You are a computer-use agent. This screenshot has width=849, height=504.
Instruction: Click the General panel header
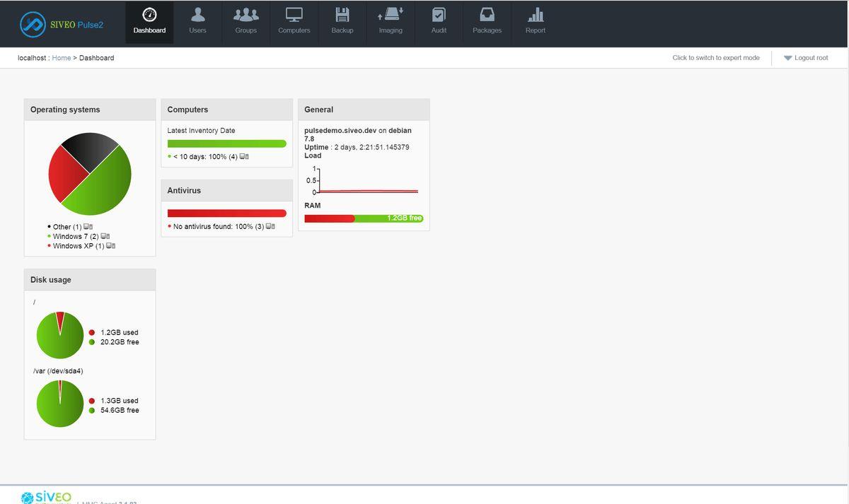click(364, 110)
